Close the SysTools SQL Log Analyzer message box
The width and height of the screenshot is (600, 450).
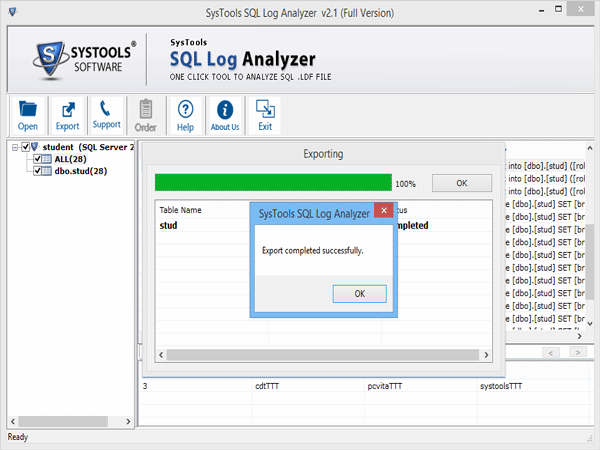click(384, 210)
